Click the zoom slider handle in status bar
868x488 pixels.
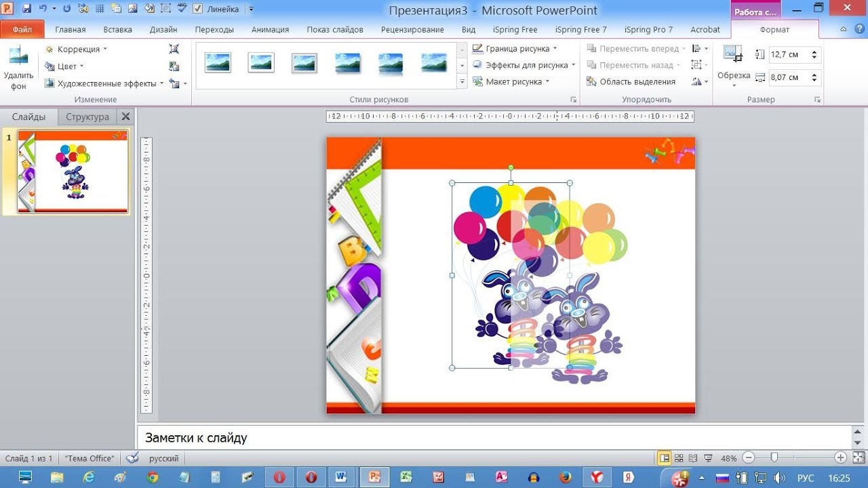(774, 458)
